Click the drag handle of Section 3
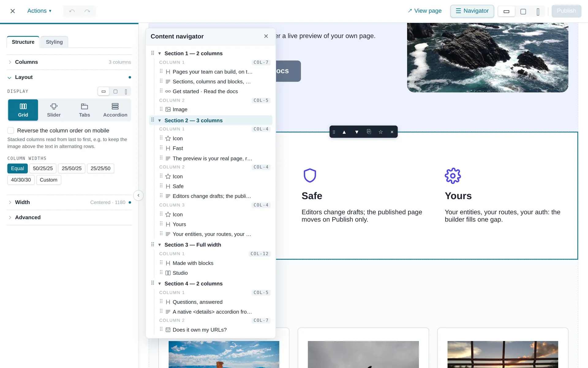Screen dimensions: 588x368 coord(153,244)
